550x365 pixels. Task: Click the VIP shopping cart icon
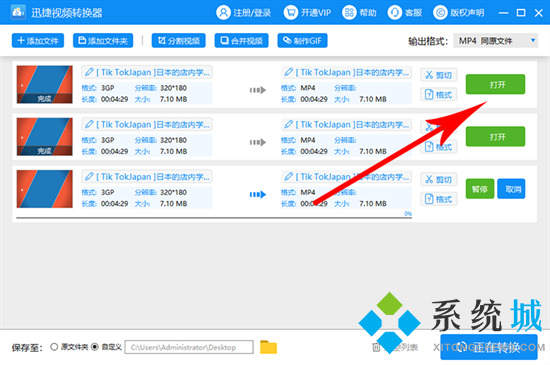(290, 13)
